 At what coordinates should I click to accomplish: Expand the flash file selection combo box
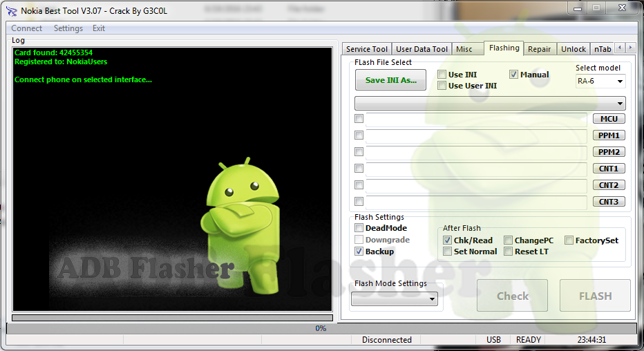490,103
